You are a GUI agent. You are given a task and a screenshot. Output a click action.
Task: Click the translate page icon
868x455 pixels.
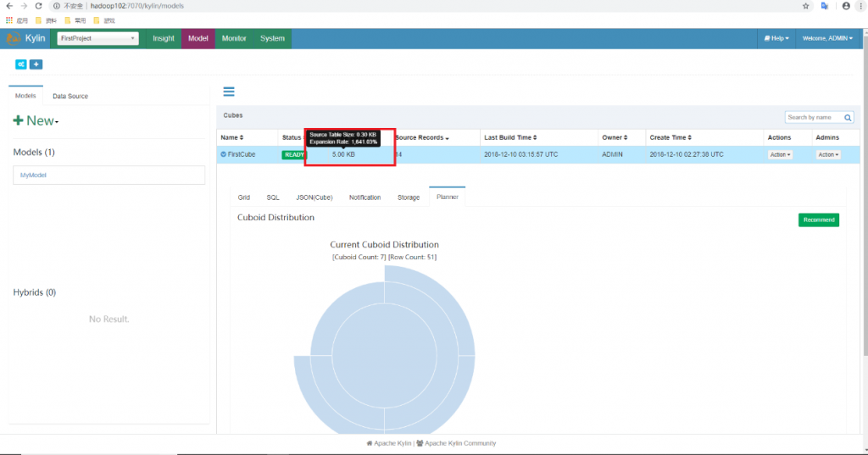[825, 6]
